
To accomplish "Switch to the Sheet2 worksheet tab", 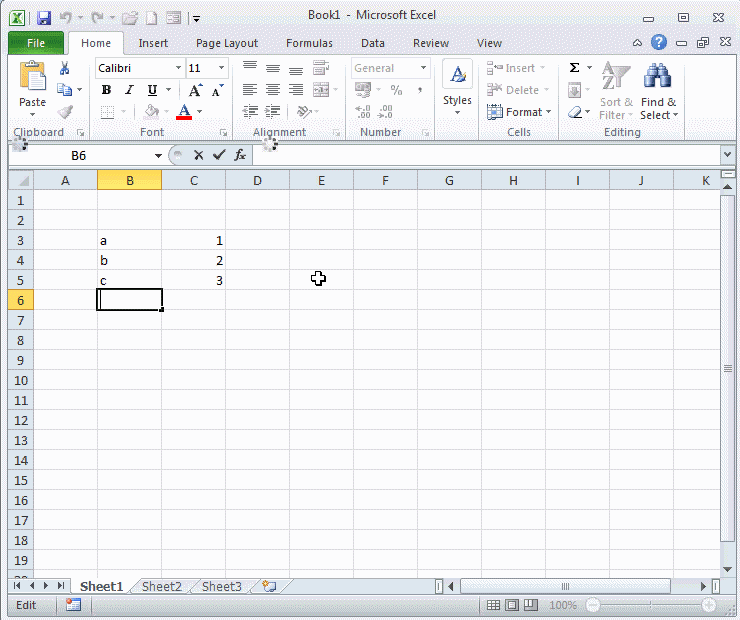I will click(162, 587).
